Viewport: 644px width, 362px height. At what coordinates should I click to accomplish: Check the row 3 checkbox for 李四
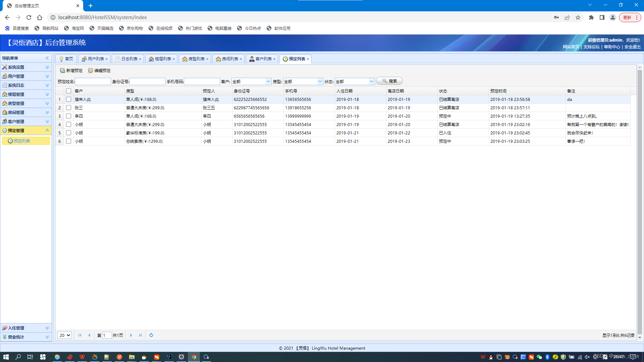[68, 116]
